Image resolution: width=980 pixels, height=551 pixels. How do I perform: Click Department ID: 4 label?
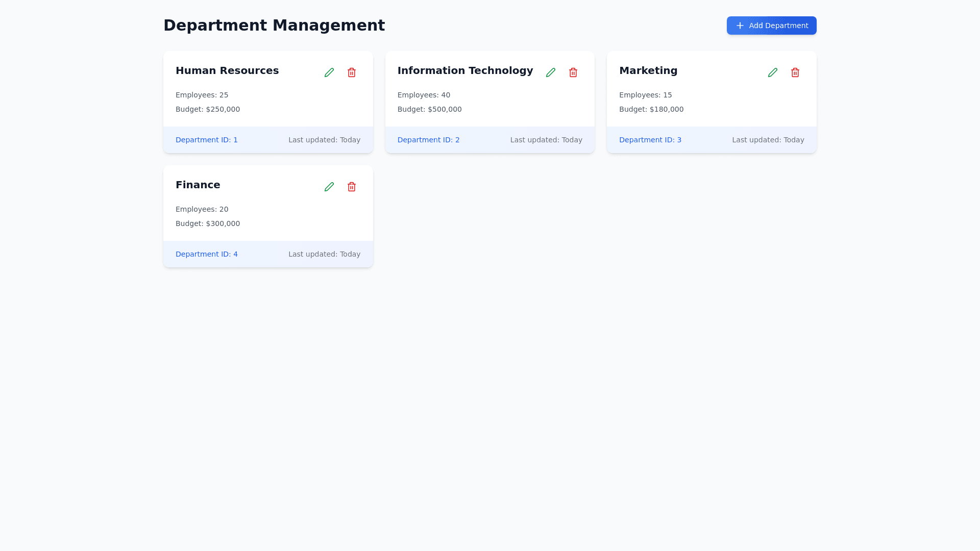click(x=207, y=254)
